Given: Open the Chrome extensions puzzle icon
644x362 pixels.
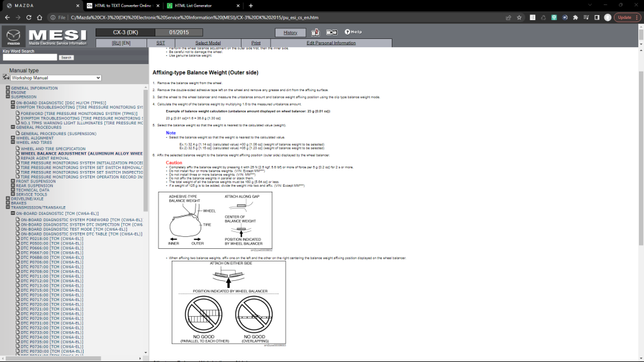Looking at the screenshot, I should tap(575, 18).
